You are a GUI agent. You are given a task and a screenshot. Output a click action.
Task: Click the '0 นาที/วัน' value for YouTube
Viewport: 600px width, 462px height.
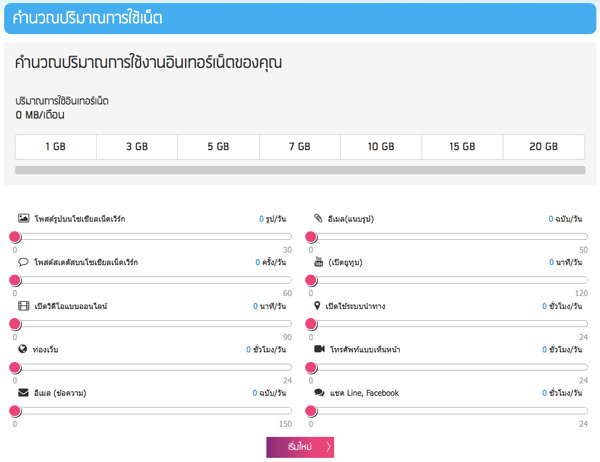click(x=566, y=262)
